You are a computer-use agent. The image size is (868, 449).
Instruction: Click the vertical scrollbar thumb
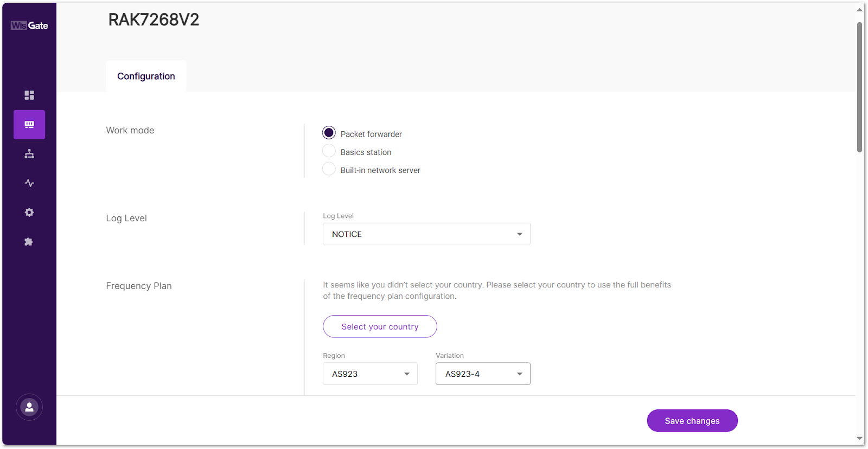click(860, 87)
